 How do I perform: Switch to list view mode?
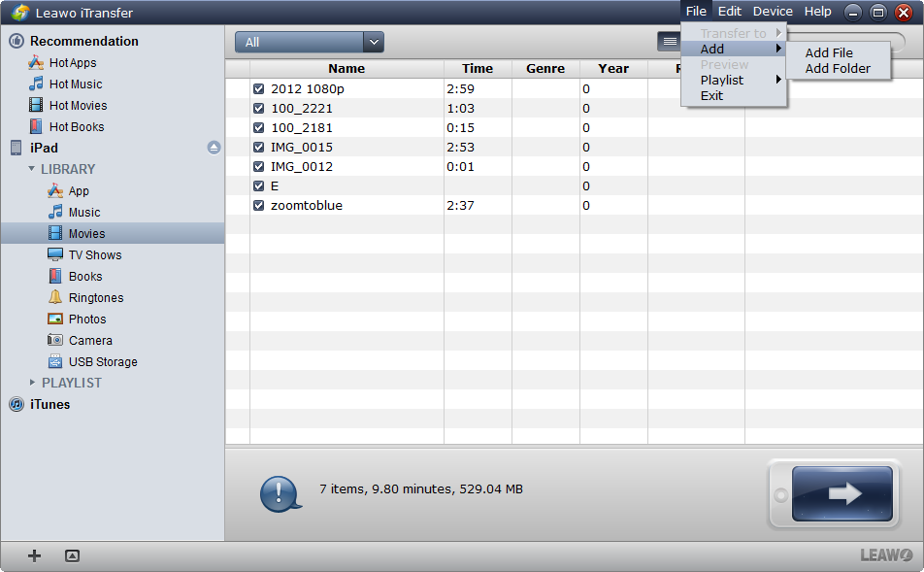(670, 42)
